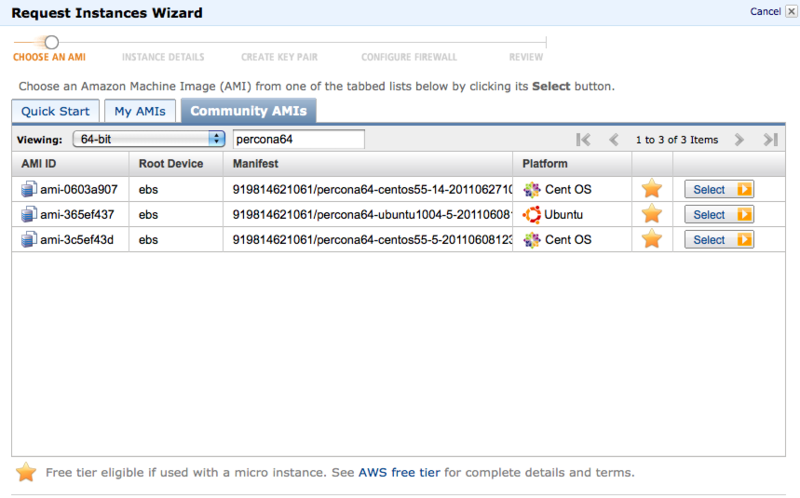Open the AWS free tier link
Screen dimensions: 800x498
399,472
